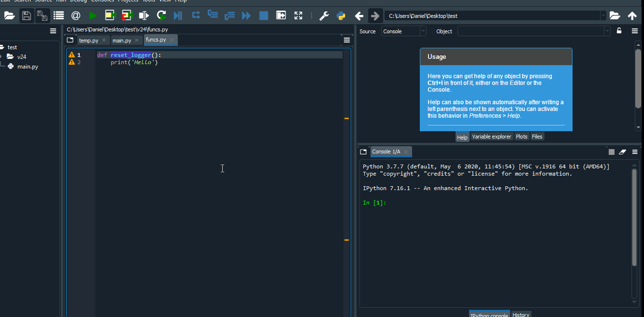Go back with the left arrow icon
Screen dimensions: 644x317
[359, 16]
